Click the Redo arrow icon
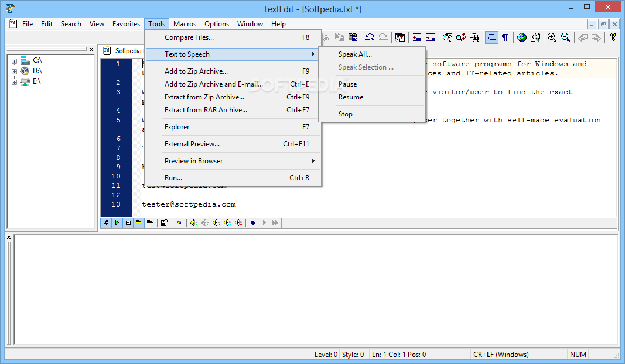 point(383,37)
